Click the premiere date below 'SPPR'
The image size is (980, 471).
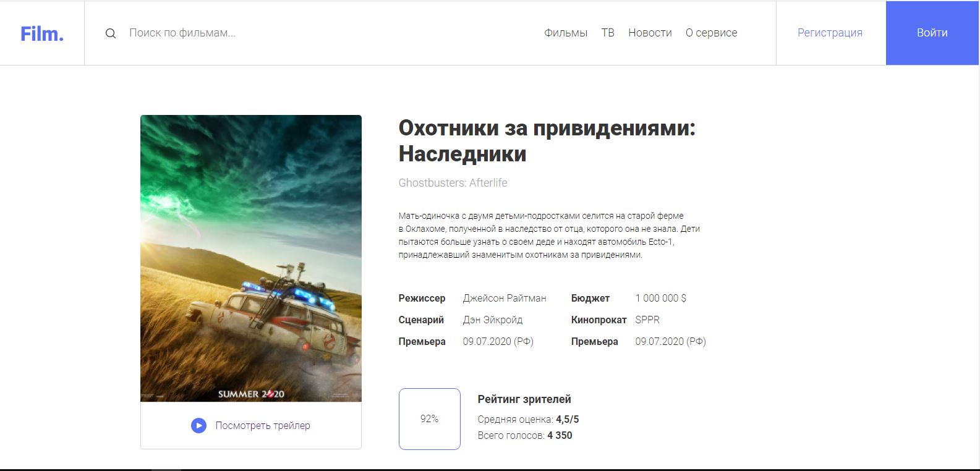point(670,341)
